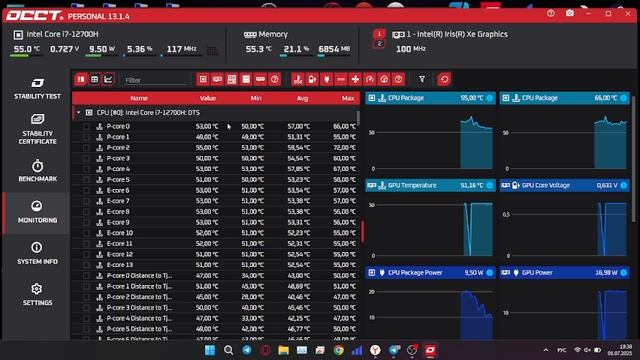640x360 pixels.
Task: Click the CPU Package Power graph header
Action: coord(430,273)
